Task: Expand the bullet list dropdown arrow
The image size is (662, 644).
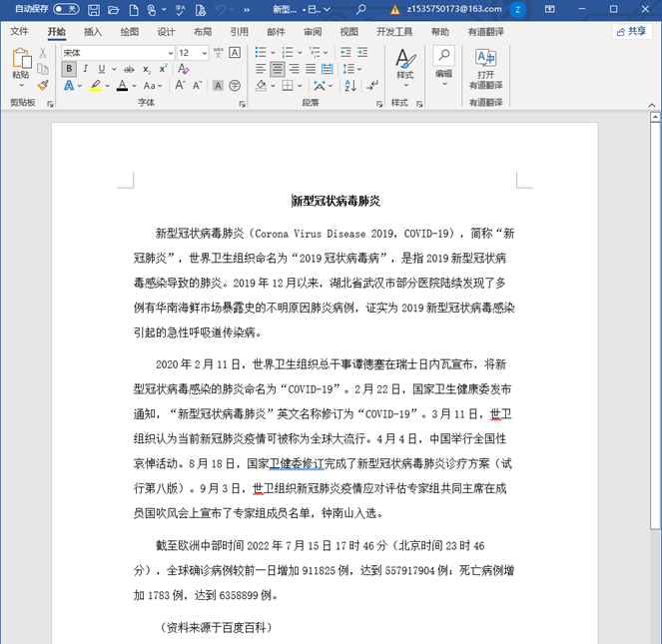Action: click(274, 53)
